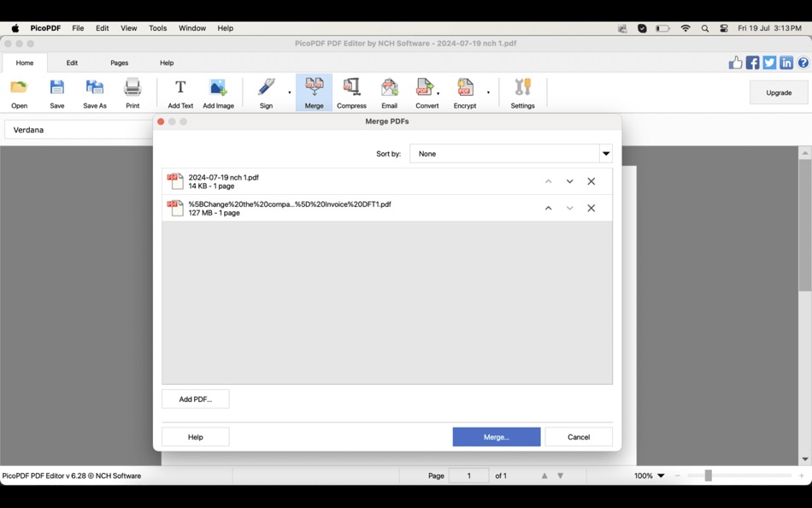The width and height of the screenshot is (812, 508).
Task: Open the Sort by dropdown
Action: pyautogui.click(x=510, y=153)
